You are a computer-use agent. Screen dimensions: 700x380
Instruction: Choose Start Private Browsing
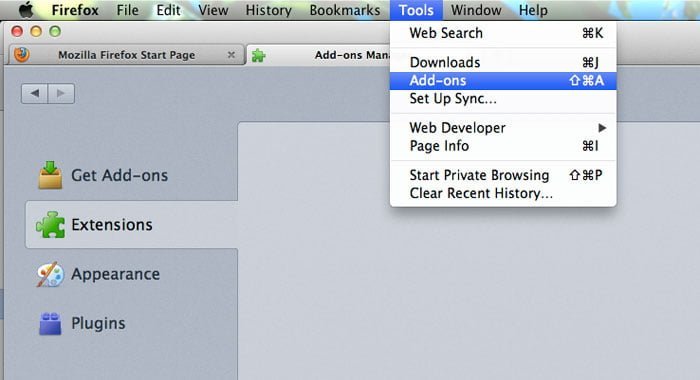point(503,175)
